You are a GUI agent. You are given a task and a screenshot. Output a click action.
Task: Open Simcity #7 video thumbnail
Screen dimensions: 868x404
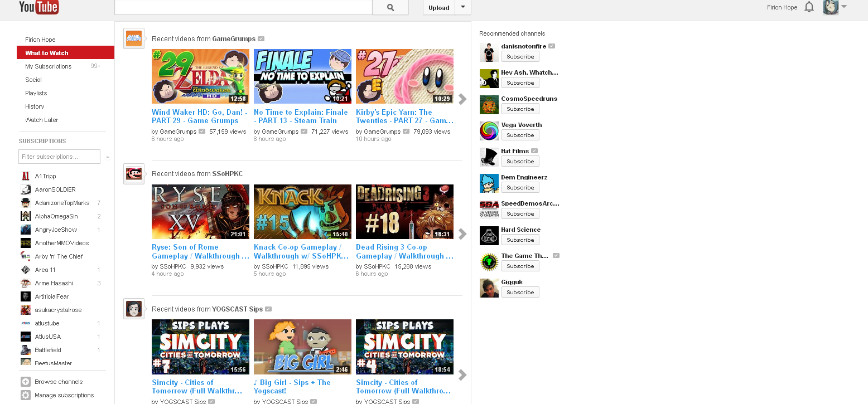coord(200,347)
